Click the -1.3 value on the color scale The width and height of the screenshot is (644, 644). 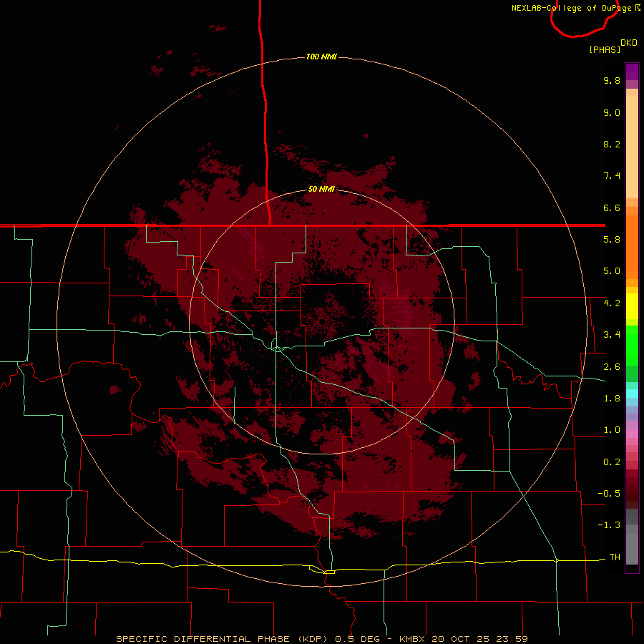(609, 525)
